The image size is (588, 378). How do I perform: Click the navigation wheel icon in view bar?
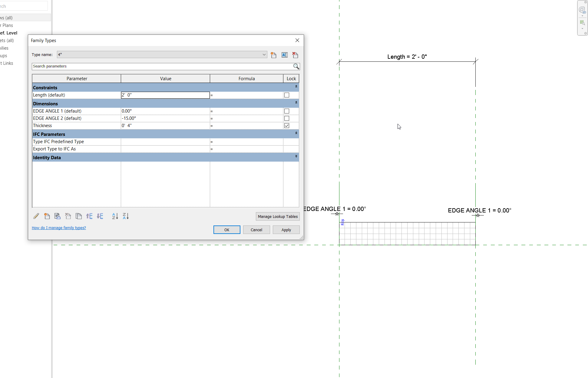[582, 10]
